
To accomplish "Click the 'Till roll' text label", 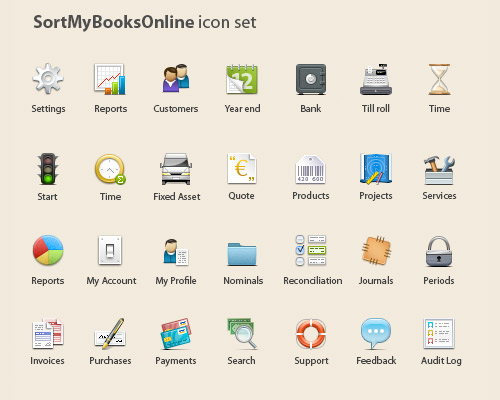I will tap(376, 109).
